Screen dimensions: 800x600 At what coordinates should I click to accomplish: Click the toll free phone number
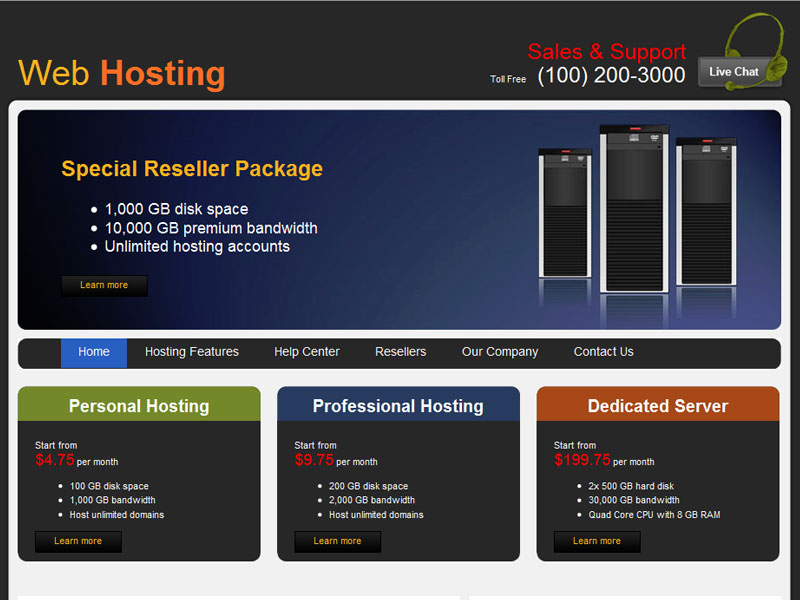tap(611, 76)
